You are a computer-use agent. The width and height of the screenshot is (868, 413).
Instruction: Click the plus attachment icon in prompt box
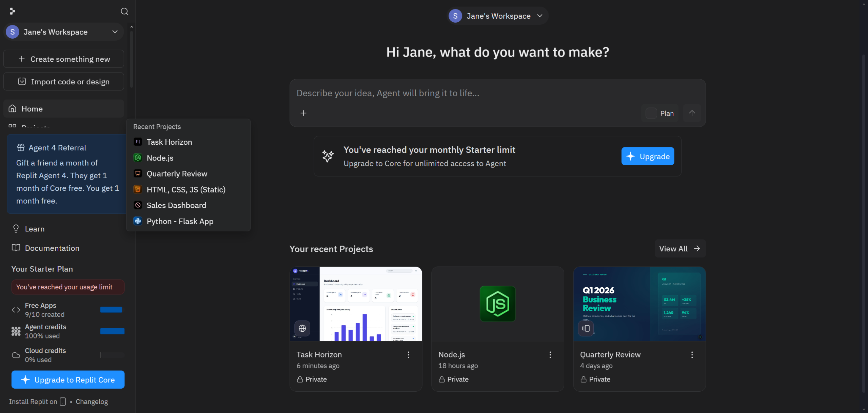click(x=303, y=113)
